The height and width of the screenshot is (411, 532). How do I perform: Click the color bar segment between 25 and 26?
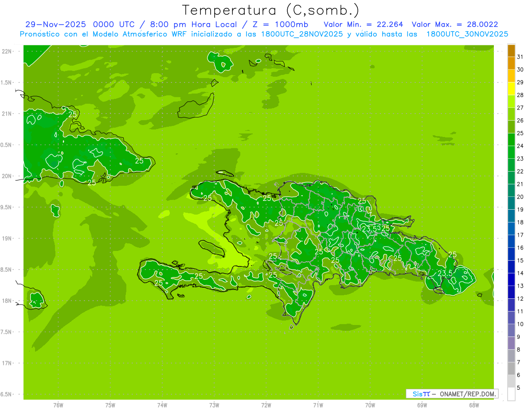[x=511, y=127]
